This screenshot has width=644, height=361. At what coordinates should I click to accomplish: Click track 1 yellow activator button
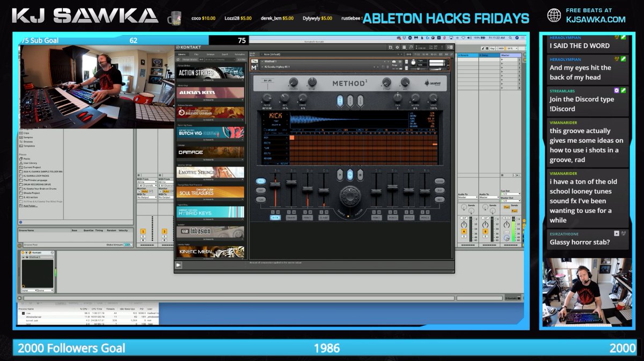click(143, 231)
